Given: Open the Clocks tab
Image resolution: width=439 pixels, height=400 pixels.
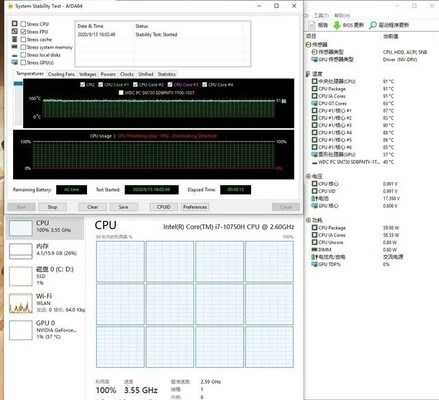Looking at the screenshot, I should [127, 74].
